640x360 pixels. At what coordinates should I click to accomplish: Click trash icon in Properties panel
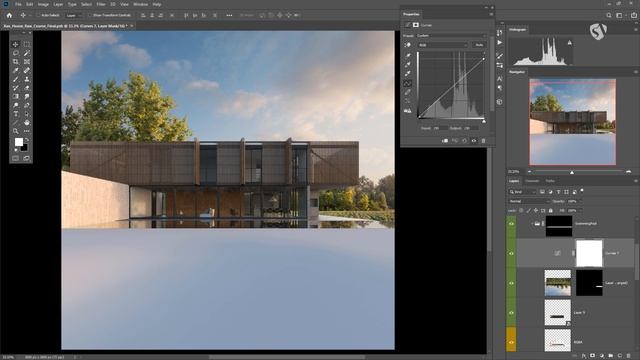(483, 141)
